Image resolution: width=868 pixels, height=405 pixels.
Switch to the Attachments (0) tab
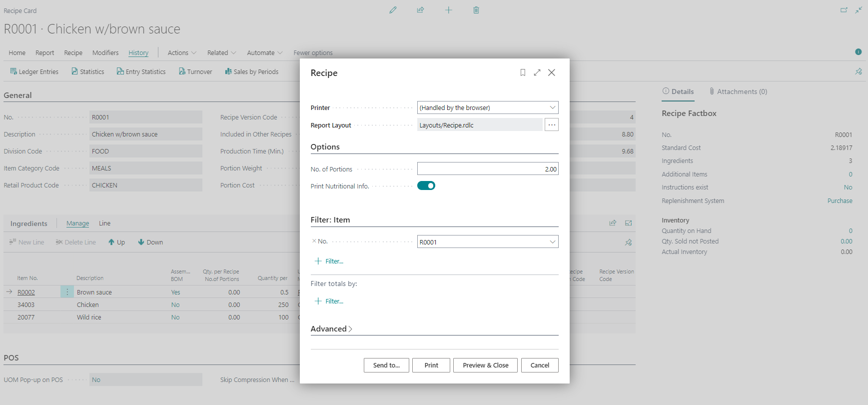(738, 91)
